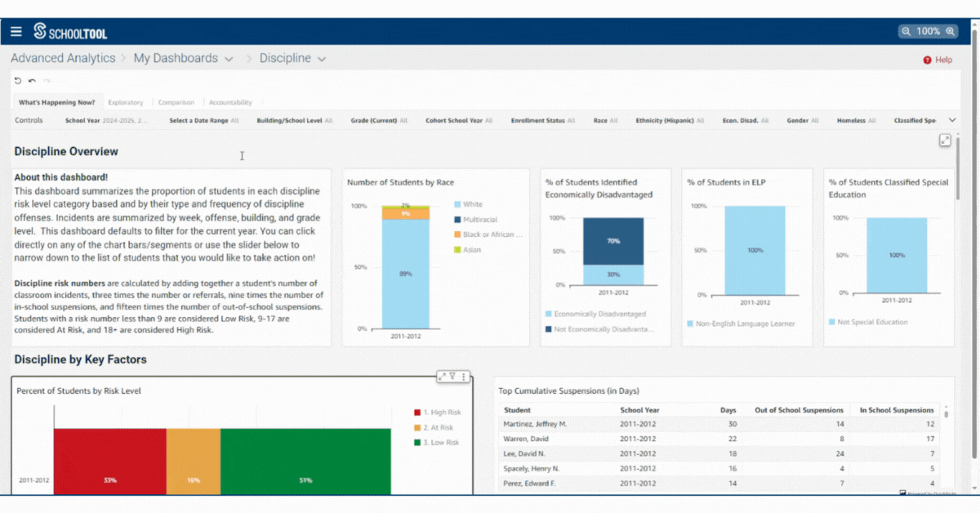The image size is (980, 513).
Task: Select the 89% White race bar segment
Action: 406,274
